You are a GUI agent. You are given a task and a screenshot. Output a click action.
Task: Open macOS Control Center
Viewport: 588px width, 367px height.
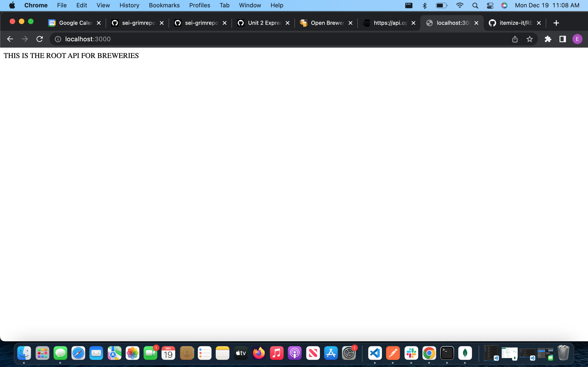click(x=490, y=5)
